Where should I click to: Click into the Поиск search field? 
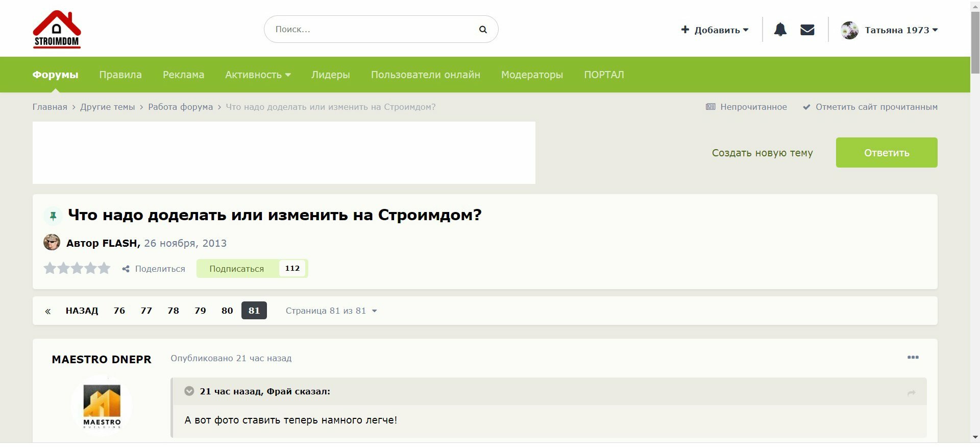[373, 29]
